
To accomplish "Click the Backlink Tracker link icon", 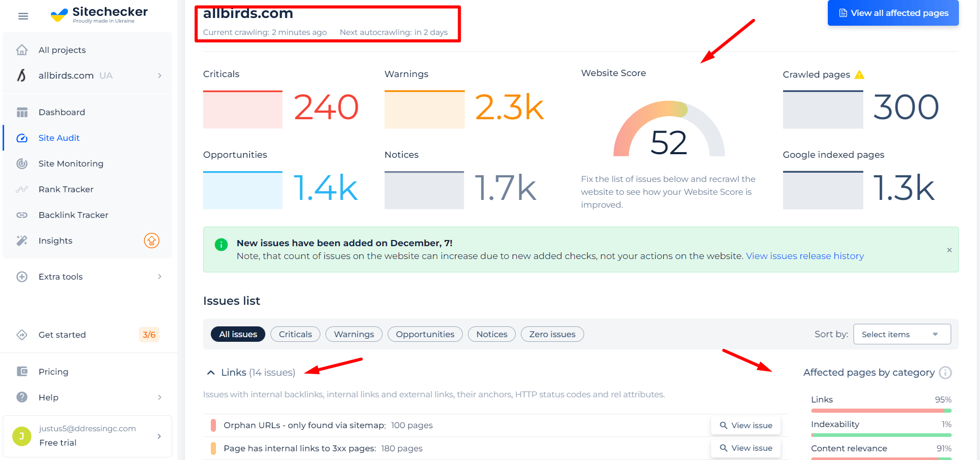I will (x=22, y=215).
